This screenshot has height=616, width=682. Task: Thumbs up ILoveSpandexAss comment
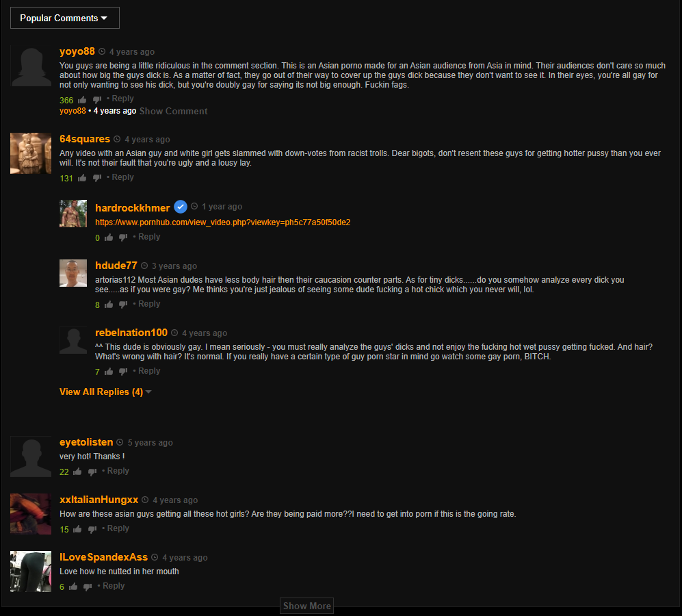coord(73,587)
